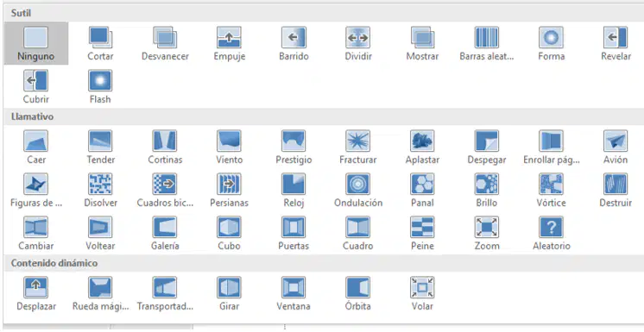This screenshot has width=644, height=332.
Task: Apply the Despegar transition
Action: pyautogui.click(x=487, y=147)
